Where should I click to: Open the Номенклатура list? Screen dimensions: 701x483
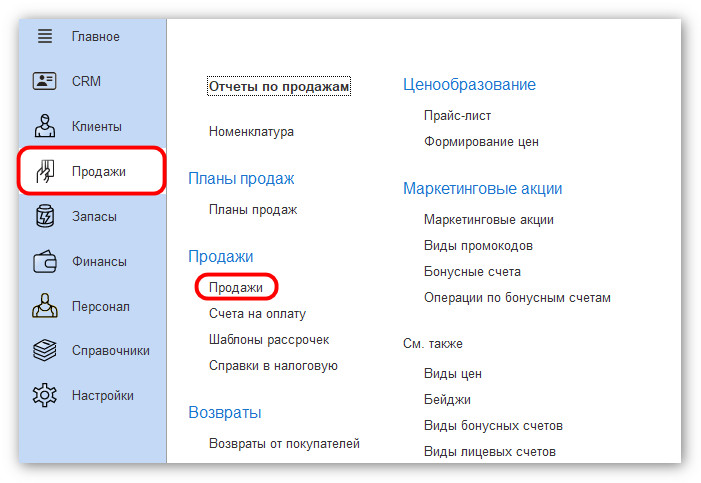[x=251, y=132]
